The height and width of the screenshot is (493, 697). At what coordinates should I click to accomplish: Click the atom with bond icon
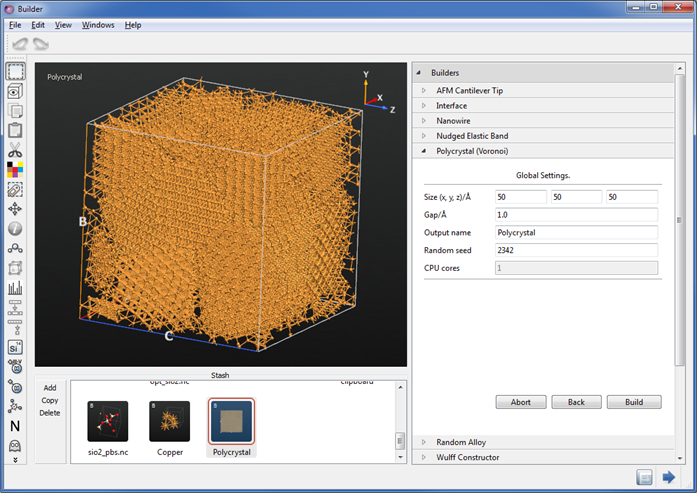(x=15, y=386)
